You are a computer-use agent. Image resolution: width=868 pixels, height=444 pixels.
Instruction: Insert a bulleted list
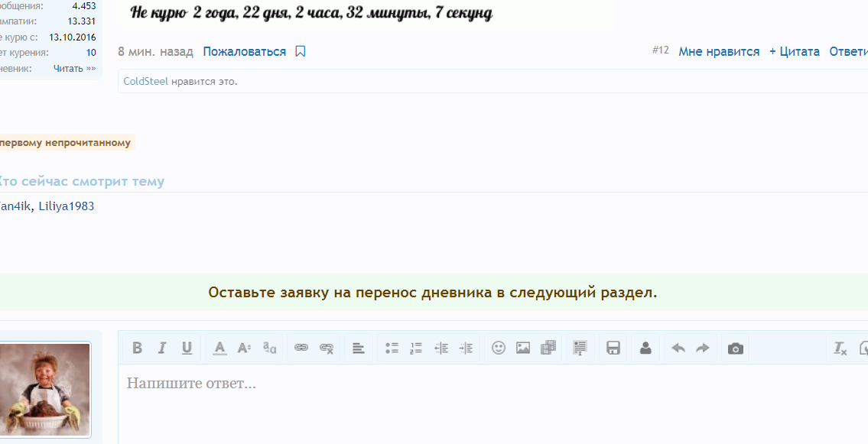coord(392,348)
